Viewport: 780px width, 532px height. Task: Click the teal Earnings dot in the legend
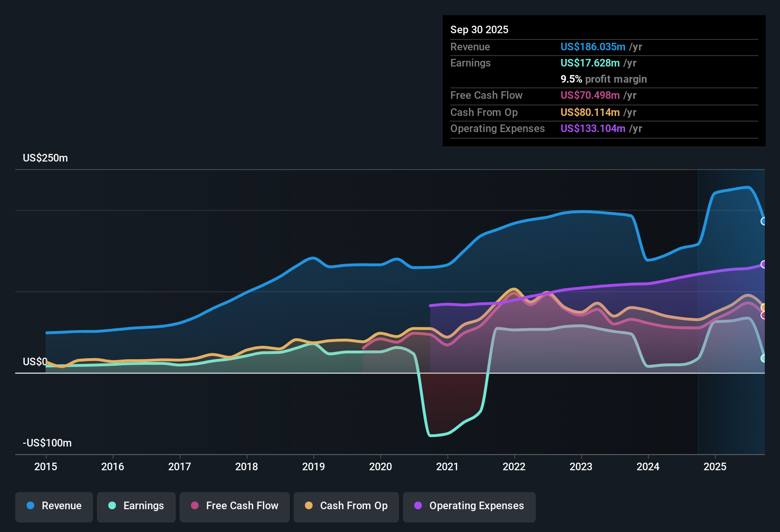pos(112,506)
